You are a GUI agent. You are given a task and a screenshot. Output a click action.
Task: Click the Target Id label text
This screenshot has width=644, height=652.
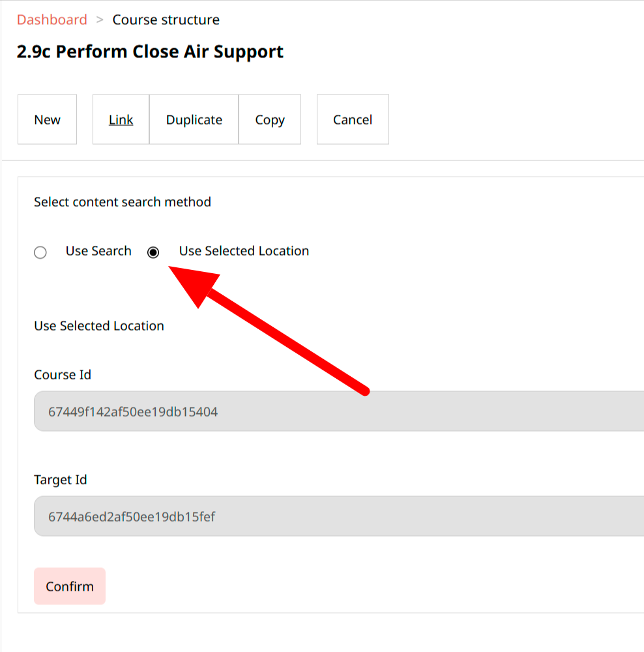click(x=61, y=479)
